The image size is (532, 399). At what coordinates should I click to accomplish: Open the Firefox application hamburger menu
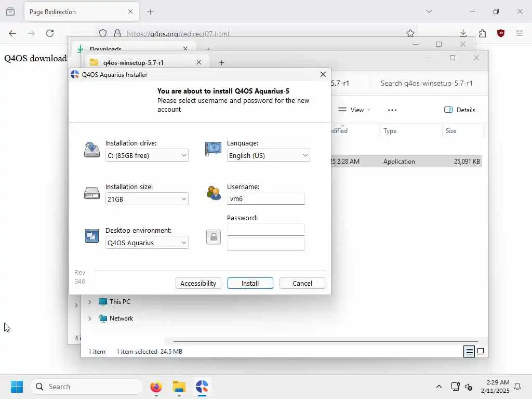[x=520, y=33]
